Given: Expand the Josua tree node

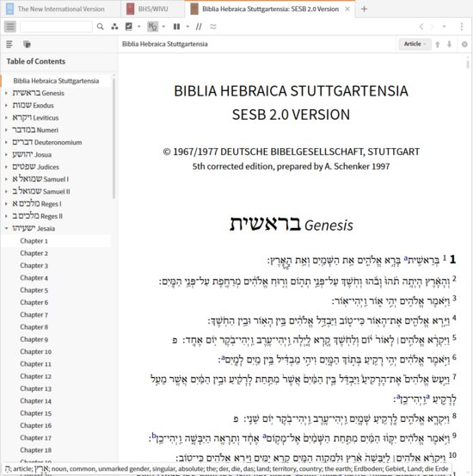Looking at the screenshot, I should pos(6,155).
